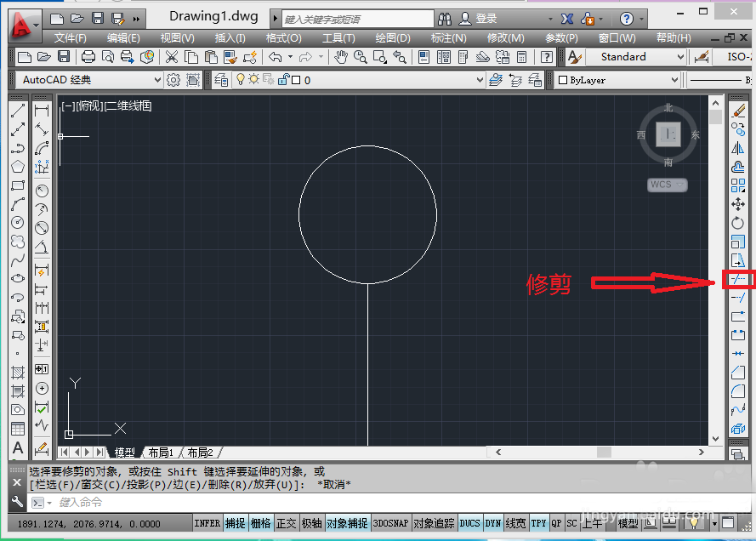Viewport: 756px width, 541px height.
Task: Toggle 栅格 grid display in status bar
Action: coord(261,523)
